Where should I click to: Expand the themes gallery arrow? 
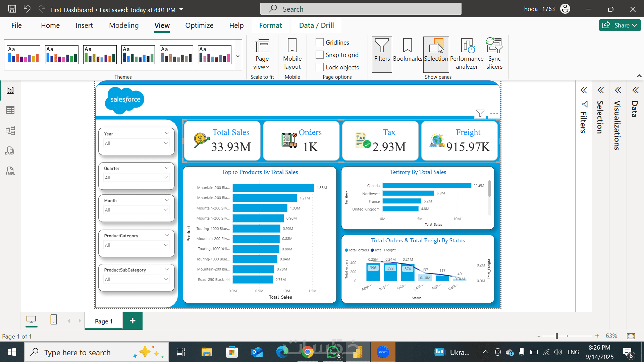coord(238,56)
